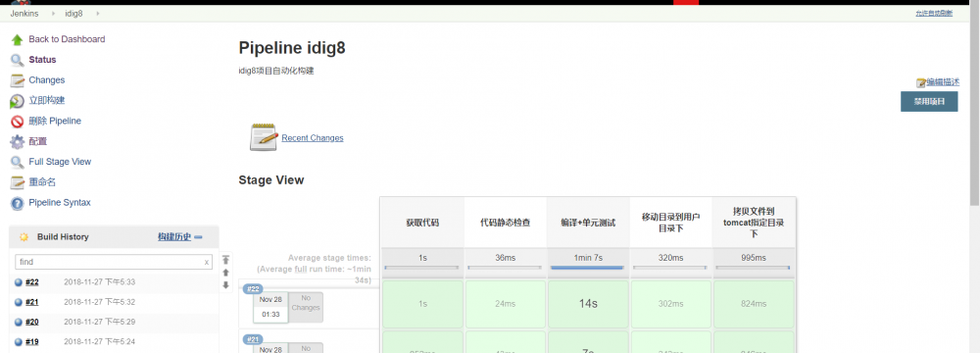Click the #21 badge in Stage View
Viewport: 980px width, 353px height.
[253, 340]
